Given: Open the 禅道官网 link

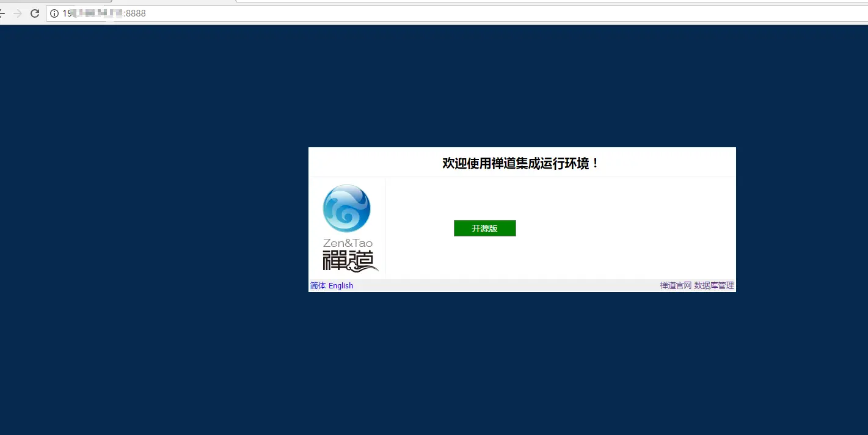Looking at the screenshot, I should (x=676, y=285).
